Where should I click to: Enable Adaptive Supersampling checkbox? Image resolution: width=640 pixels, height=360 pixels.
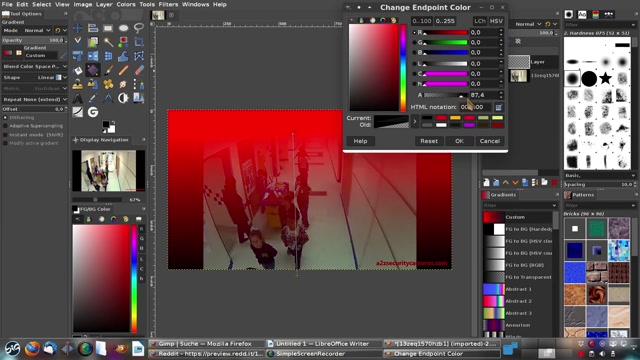point(5,126)
